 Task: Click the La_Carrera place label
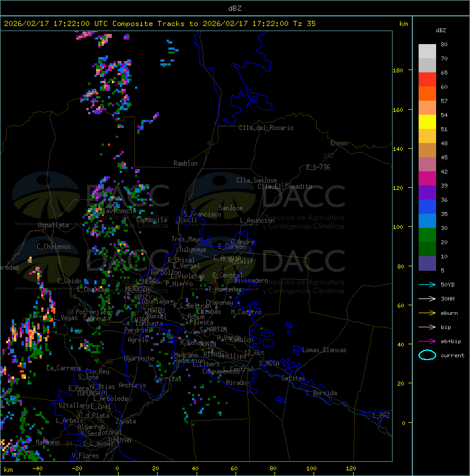click(63, 368)
